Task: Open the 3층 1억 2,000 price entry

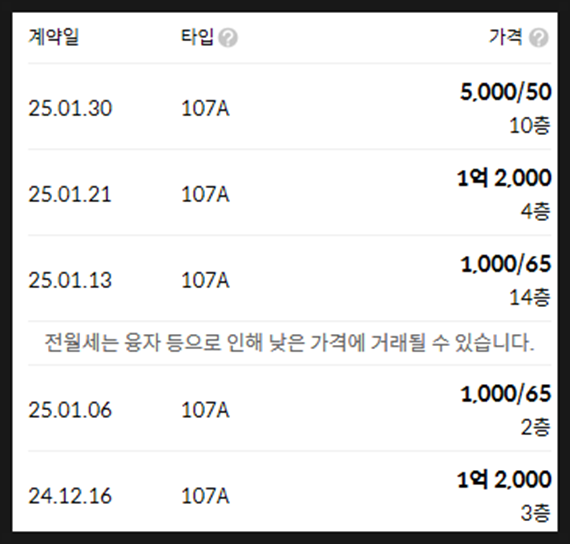Action: (504, 480)
